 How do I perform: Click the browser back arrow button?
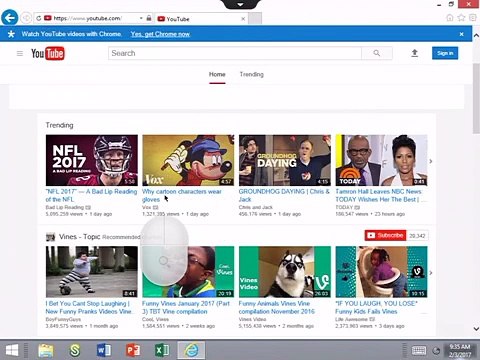point(10,18)
